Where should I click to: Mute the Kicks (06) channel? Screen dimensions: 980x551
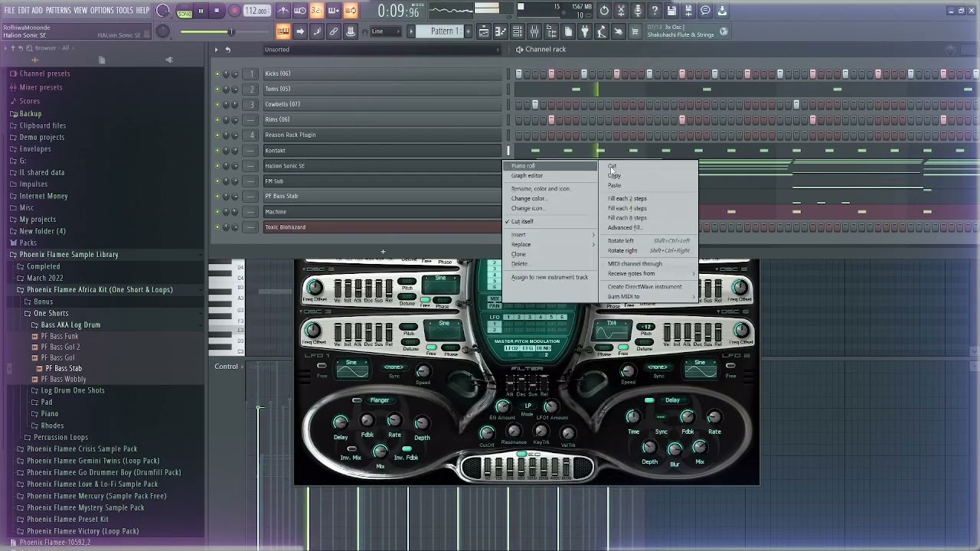[x=217, y=74]
